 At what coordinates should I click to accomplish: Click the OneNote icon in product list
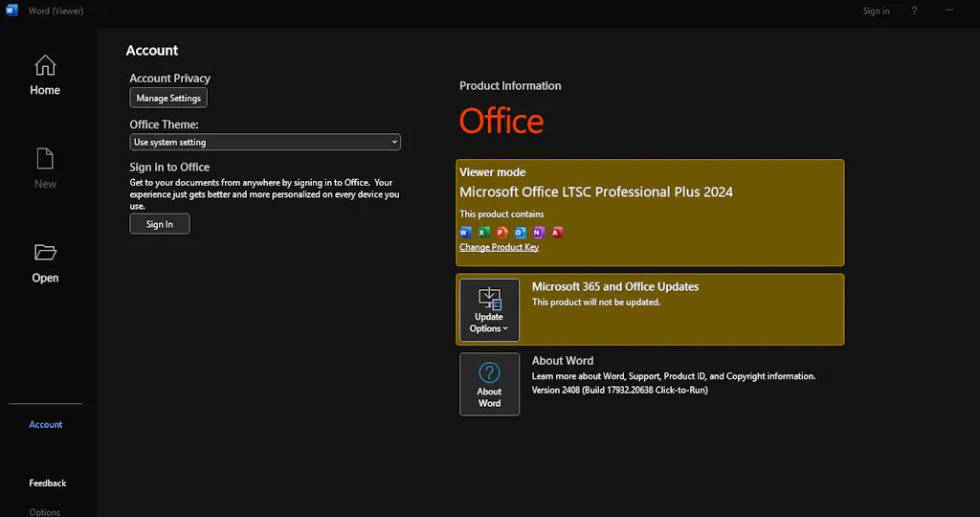coord(538,233)
